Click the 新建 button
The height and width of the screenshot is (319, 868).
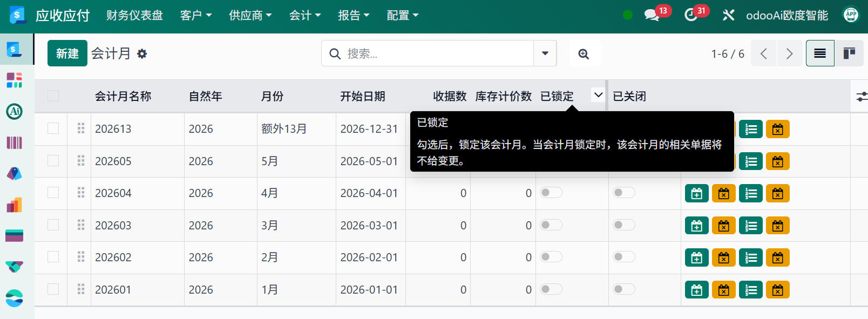pos(67,53)
